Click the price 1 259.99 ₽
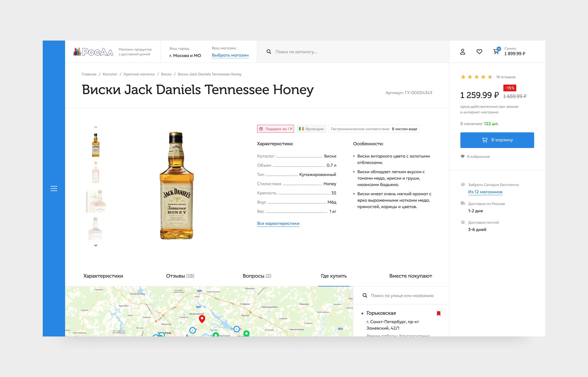 479,95
